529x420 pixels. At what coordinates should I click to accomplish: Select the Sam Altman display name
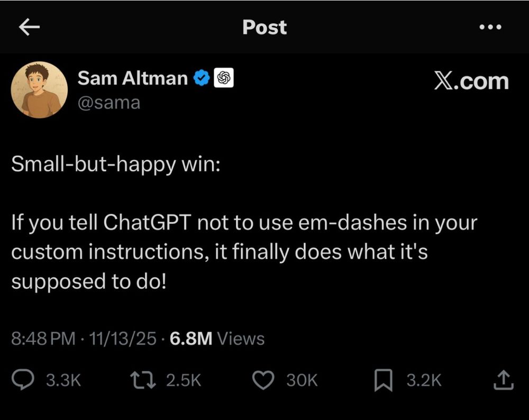pos(133,78)
